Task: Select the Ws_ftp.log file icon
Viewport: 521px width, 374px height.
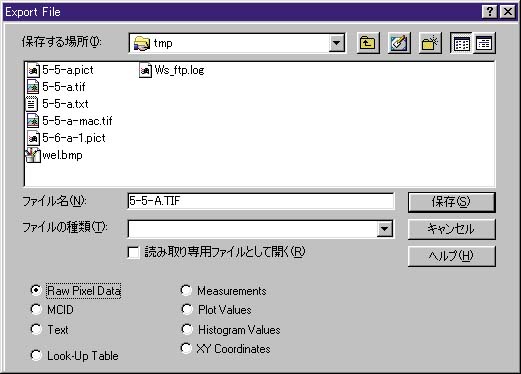Action: click(145, 70)
